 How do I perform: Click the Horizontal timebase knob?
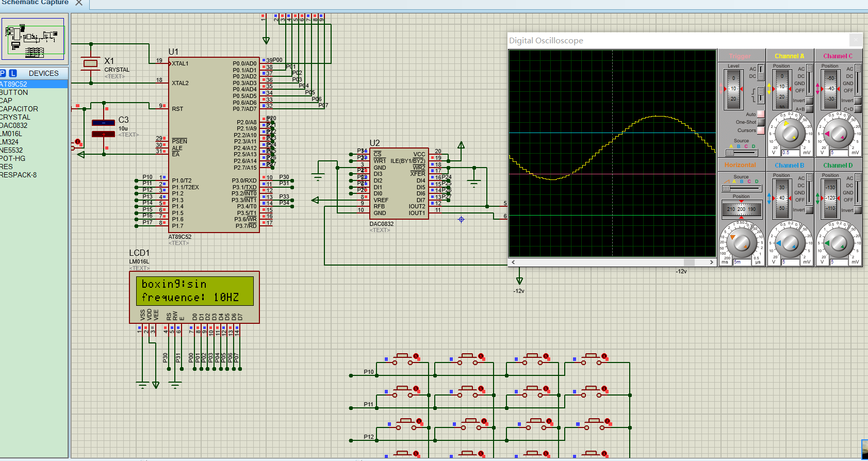[742, 243]
